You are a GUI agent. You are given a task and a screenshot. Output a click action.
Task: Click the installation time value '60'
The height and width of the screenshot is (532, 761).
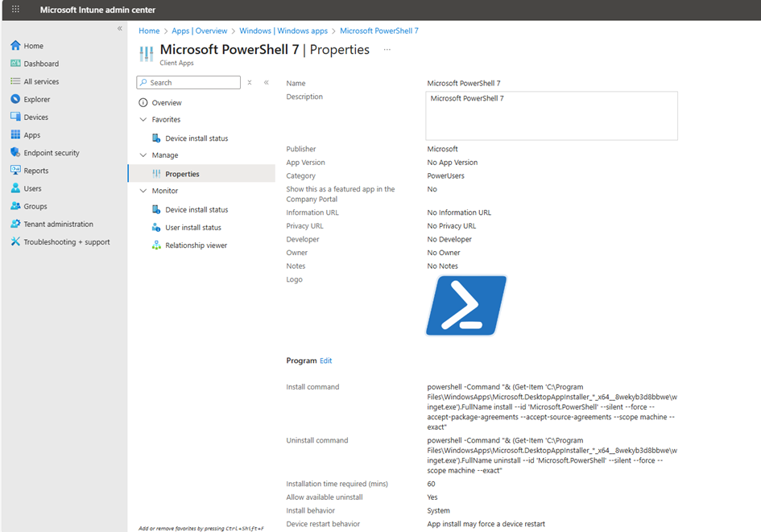(x=431, y=484)
